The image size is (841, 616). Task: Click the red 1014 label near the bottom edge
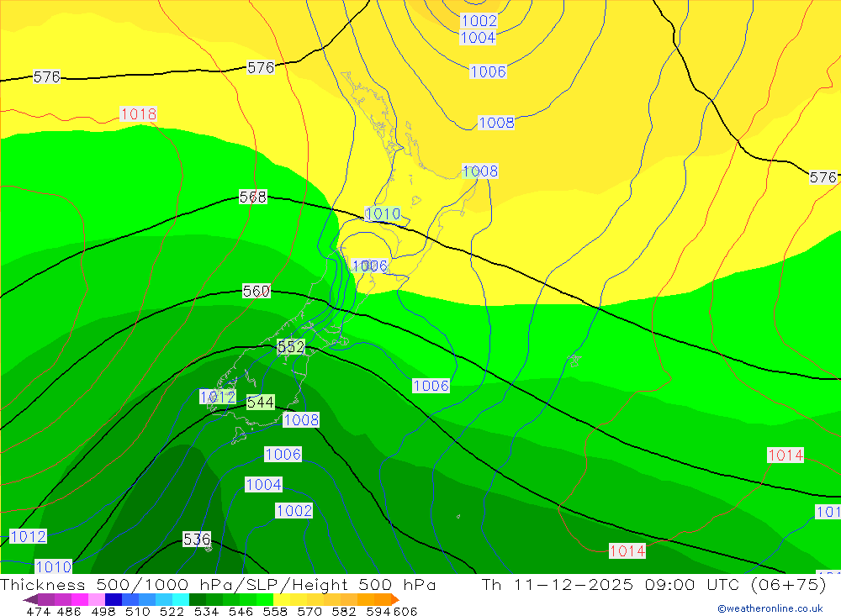click(627, 550)
